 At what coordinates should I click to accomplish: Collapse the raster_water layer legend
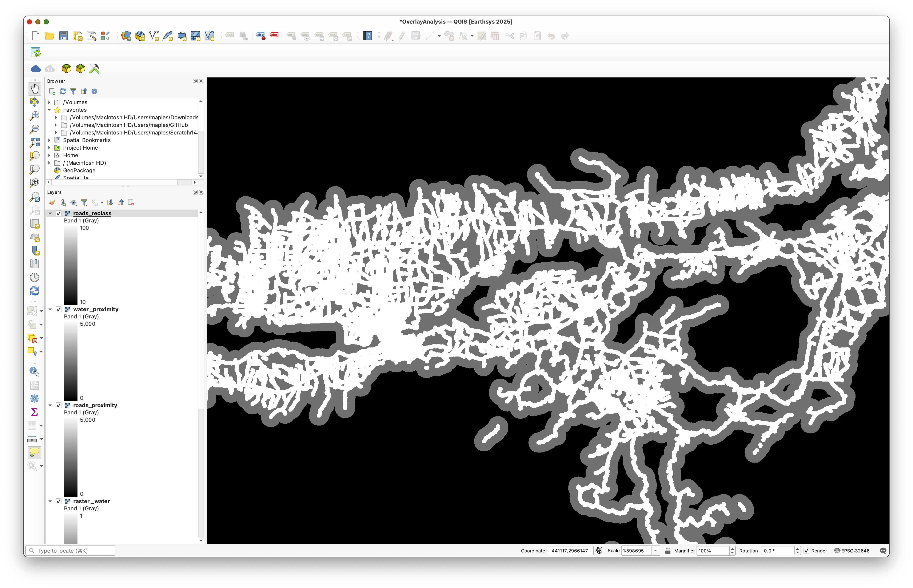coord(50,501)
